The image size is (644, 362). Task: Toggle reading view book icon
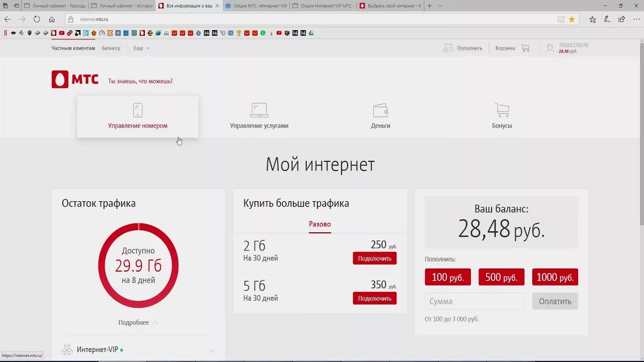point(561,19)
